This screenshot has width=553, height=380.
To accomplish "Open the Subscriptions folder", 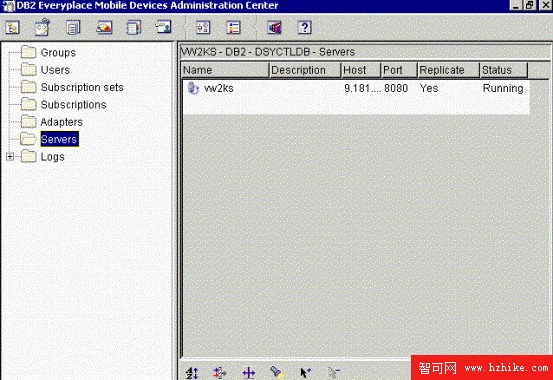I will (x=73, y=104).
